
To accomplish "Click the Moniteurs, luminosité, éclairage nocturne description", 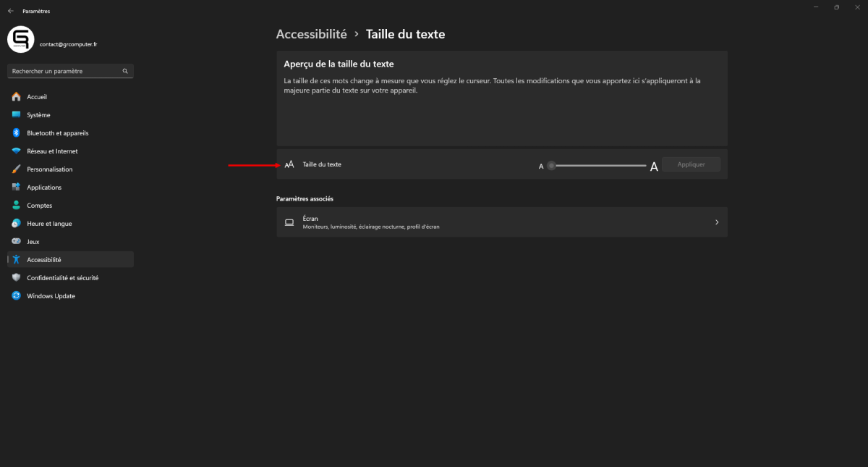I will [x=371, y=227].
